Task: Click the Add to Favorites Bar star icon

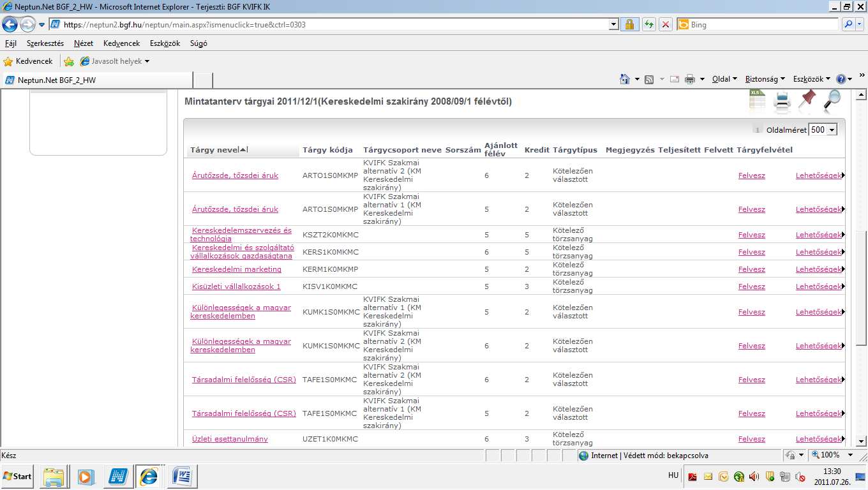Action: [69, 61]
